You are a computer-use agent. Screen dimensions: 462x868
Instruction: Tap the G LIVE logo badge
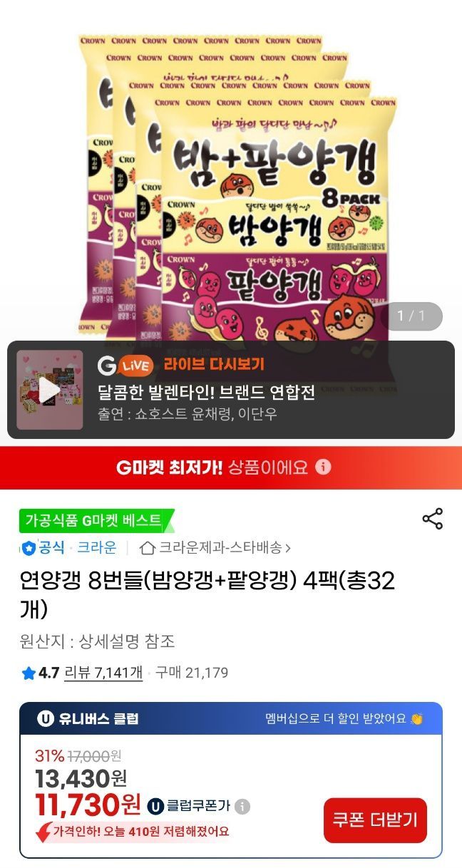[x=125, y=366]
